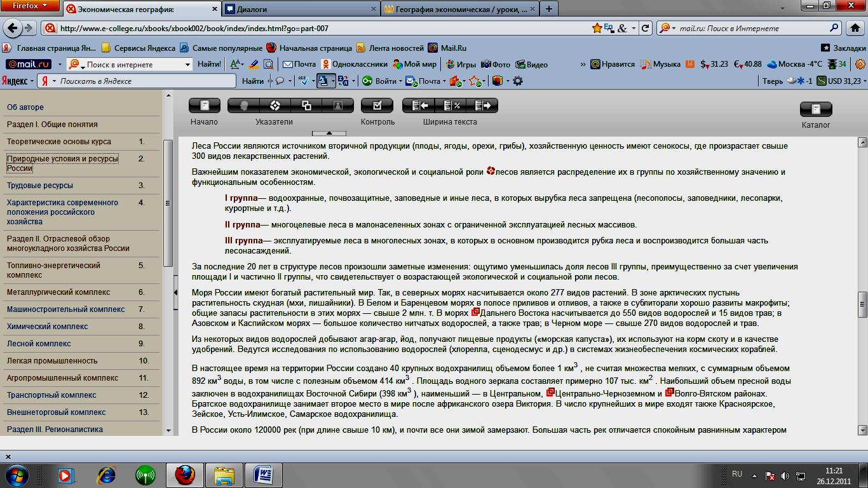Select chapter Транспортный комплекс
The height and width of the screenshot is (488, 868).
(x=51, y=395)
